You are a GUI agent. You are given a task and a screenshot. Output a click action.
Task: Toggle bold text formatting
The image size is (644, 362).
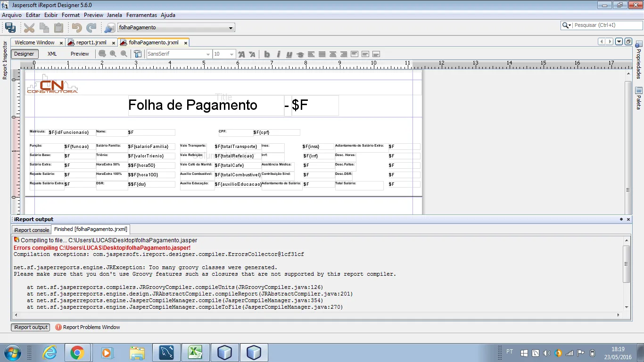[x=267, y=54]
